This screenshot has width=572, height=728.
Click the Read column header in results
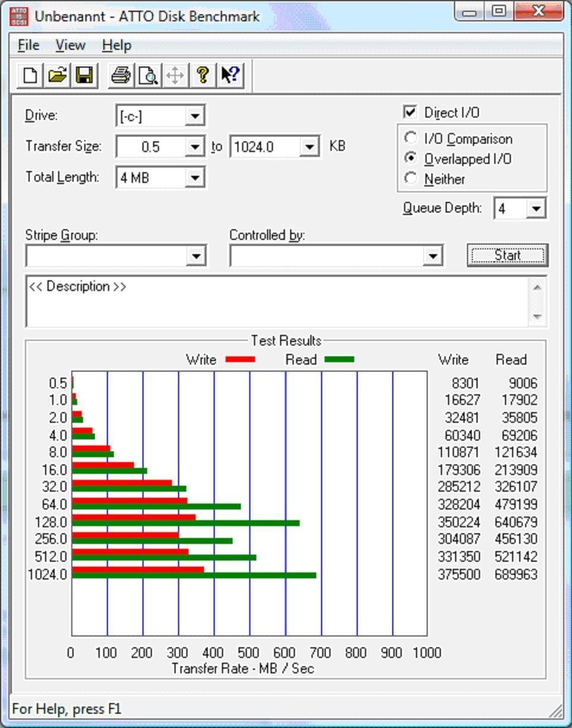point(511,360)
